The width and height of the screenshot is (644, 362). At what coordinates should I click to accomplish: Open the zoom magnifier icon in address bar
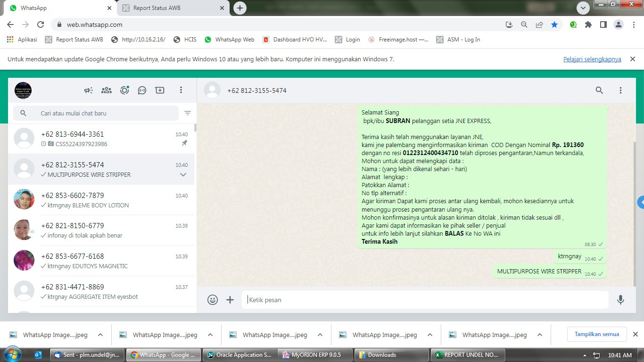point(524,25)
